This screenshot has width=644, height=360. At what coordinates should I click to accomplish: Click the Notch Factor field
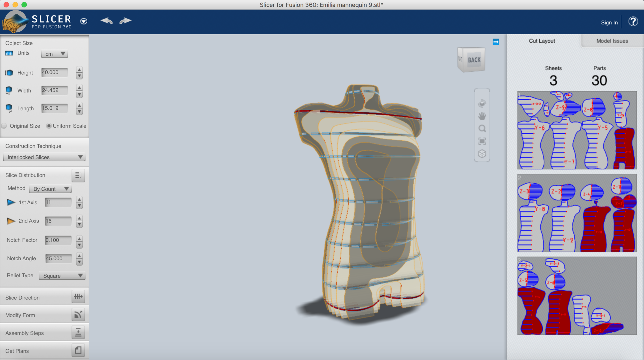58,240
